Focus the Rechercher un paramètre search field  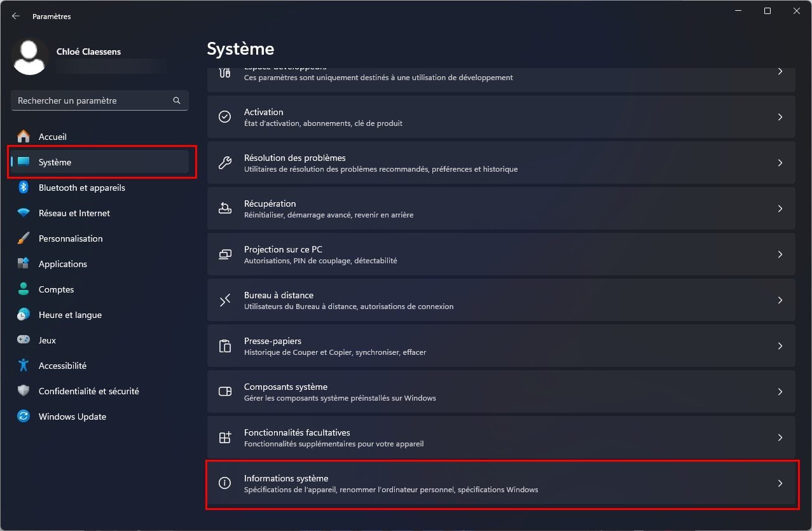(x=100, y=100)
